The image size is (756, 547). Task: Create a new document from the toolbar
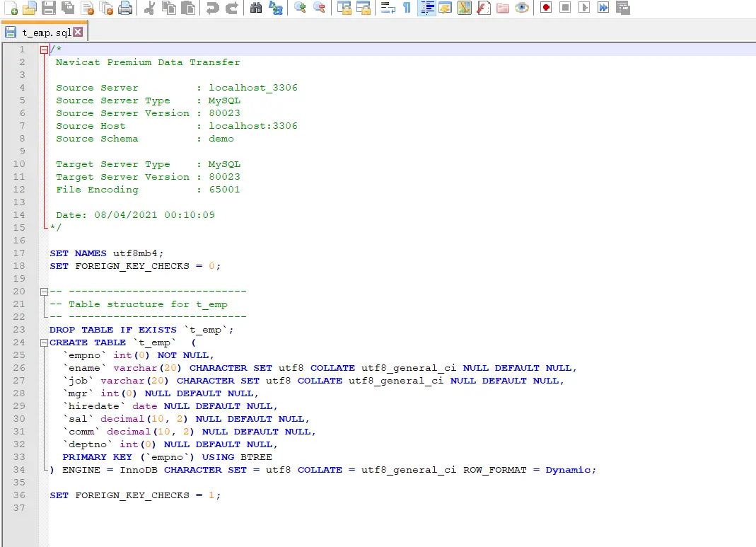(x=11, y=8)
